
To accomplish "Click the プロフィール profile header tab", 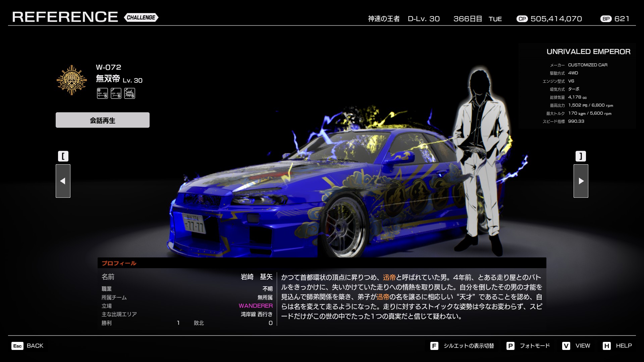I will click(x=119, y=263).
